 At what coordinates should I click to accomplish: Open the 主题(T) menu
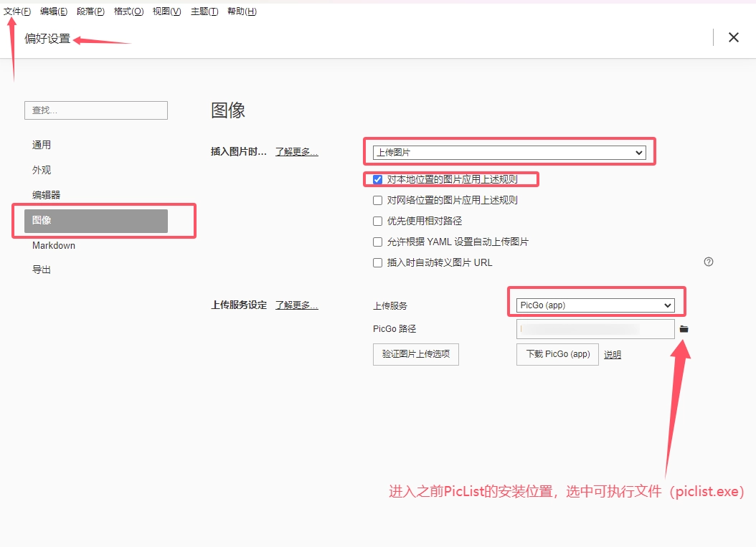(204, 11)
